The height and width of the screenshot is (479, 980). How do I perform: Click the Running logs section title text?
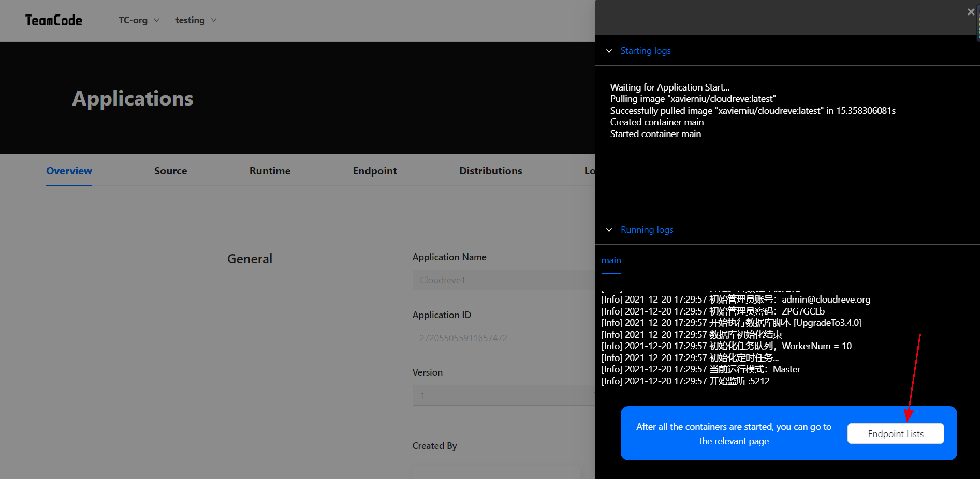[x=647, y=230]
